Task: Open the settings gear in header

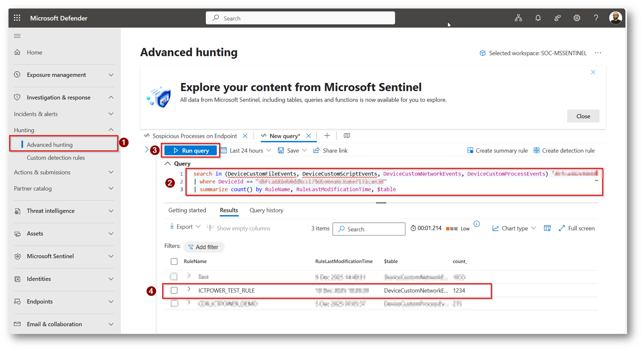Action: (576, 18)
